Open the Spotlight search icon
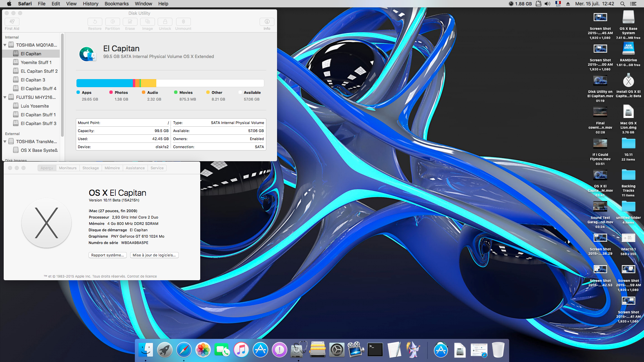644x362 pixels. 623,4
